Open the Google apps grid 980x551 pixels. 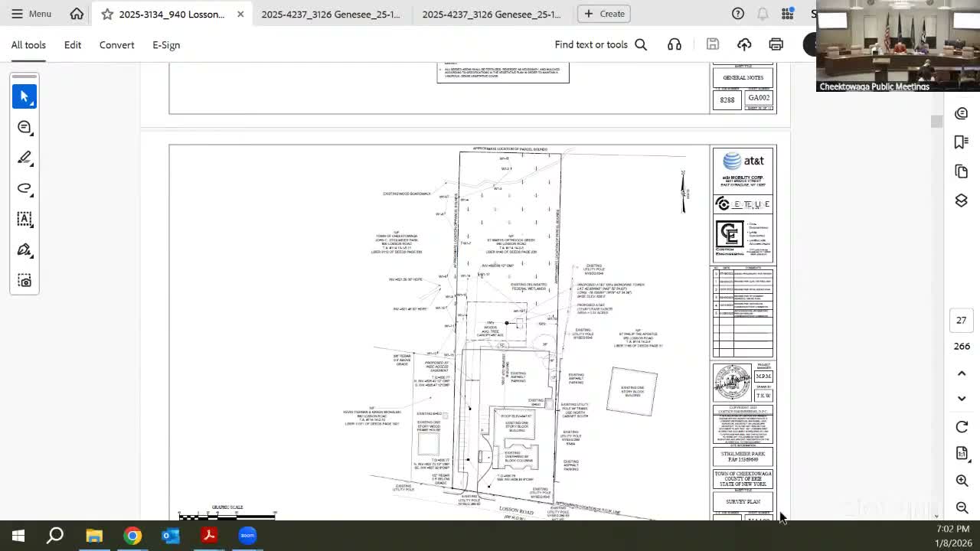tap(787, 14)
